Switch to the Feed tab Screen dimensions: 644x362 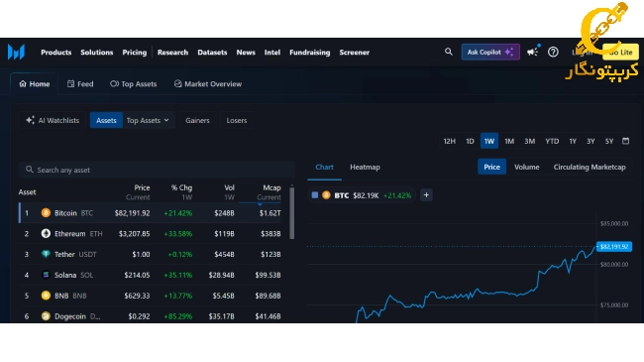(x=80, y=84)
